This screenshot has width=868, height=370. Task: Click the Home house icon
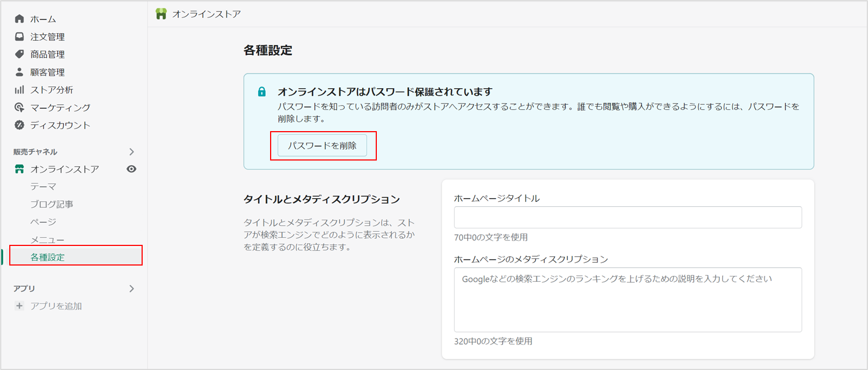click(x=20, y=19)
